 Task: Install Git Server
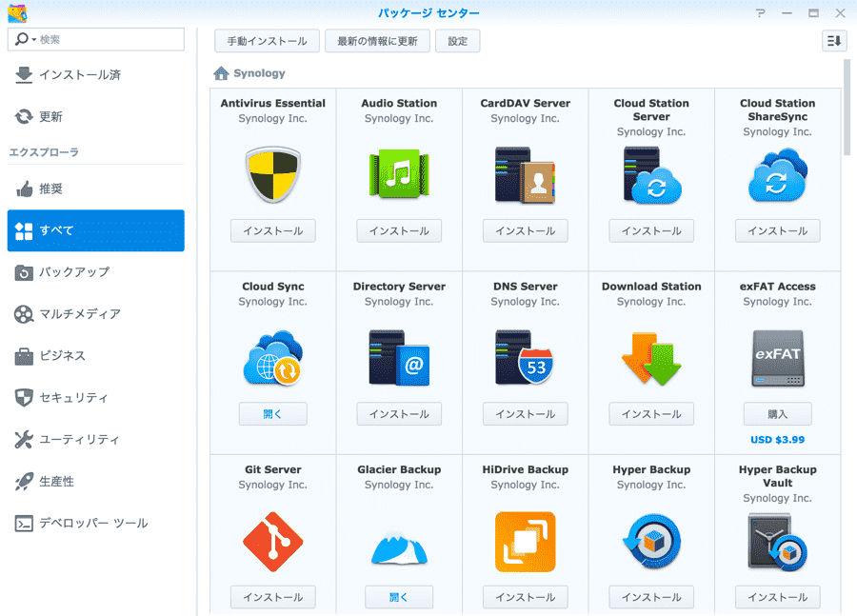point(272,597)
